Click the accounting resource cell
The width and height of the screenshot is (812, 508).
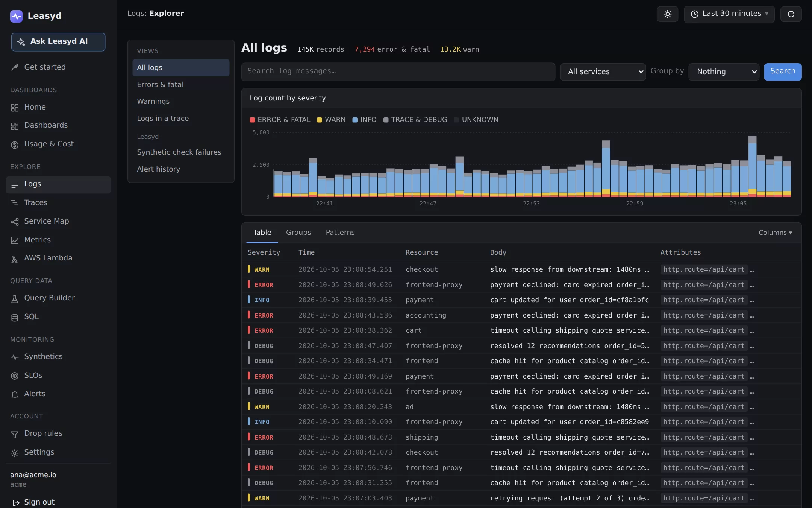[426, 315]
